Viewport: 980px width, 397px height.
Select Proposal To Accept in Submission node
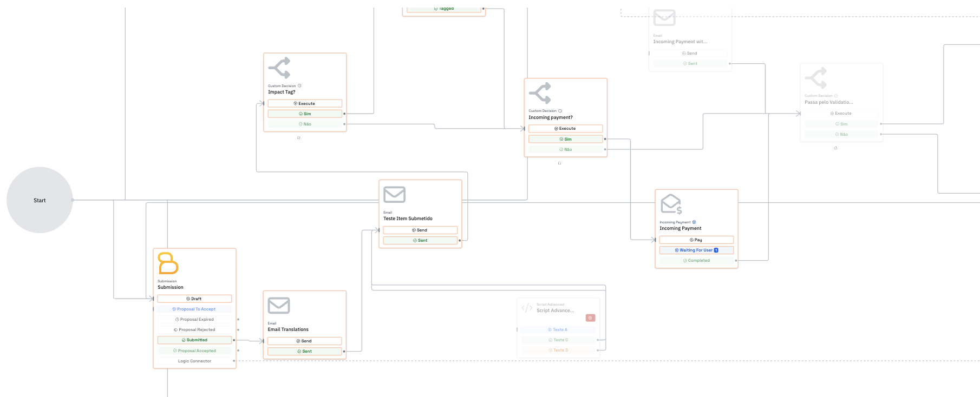click(x=194, y=309)
